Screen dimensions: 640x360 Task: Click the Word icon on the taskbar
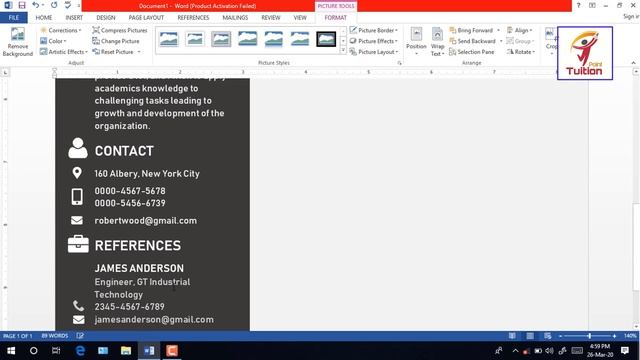point(149,351)
